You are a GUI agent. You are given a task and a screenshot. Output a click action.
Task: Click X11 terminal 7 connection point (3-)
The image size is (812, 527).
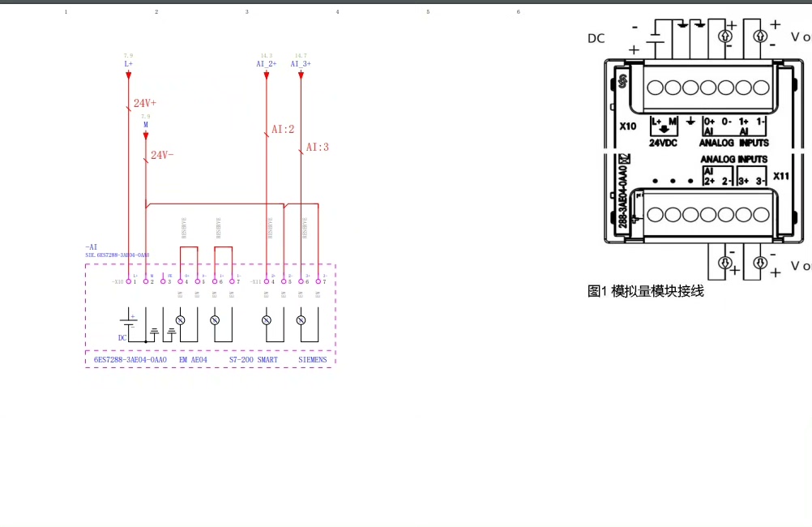pos(318,281)
